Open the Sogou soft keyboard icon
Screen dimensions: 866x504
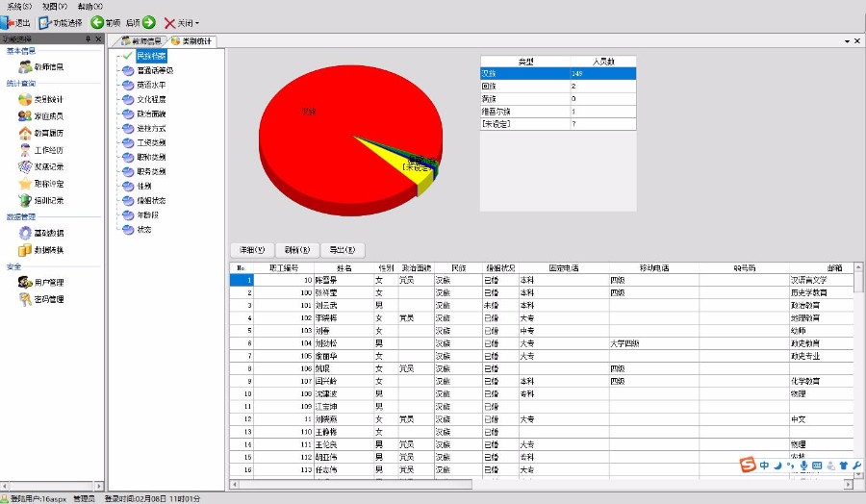click(x=817, y=466)
